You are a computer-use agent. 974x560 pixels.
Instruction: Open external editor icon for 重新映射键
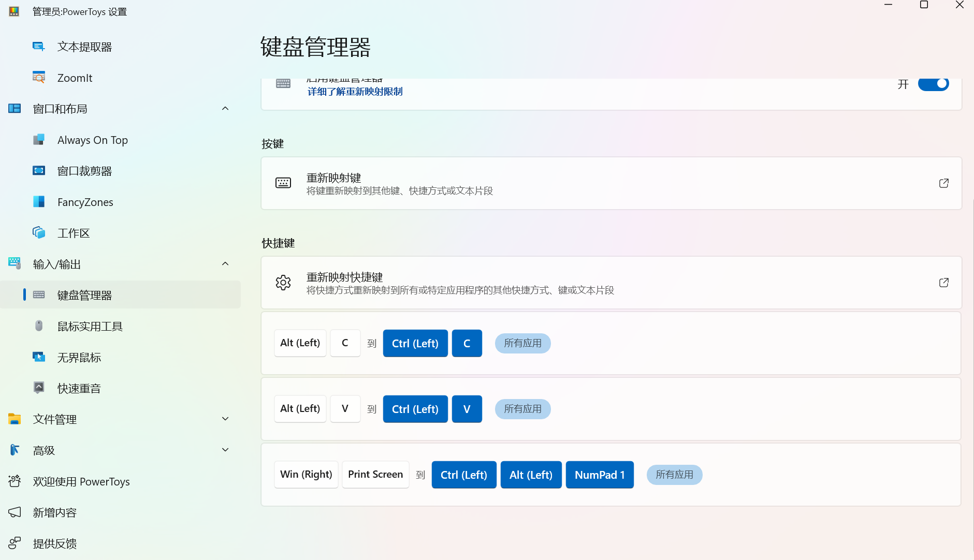point(943,183)
